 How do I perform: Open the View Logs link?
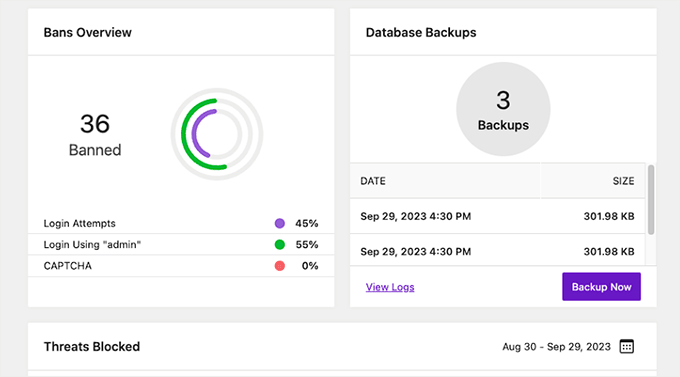click(x=390, y=287)
